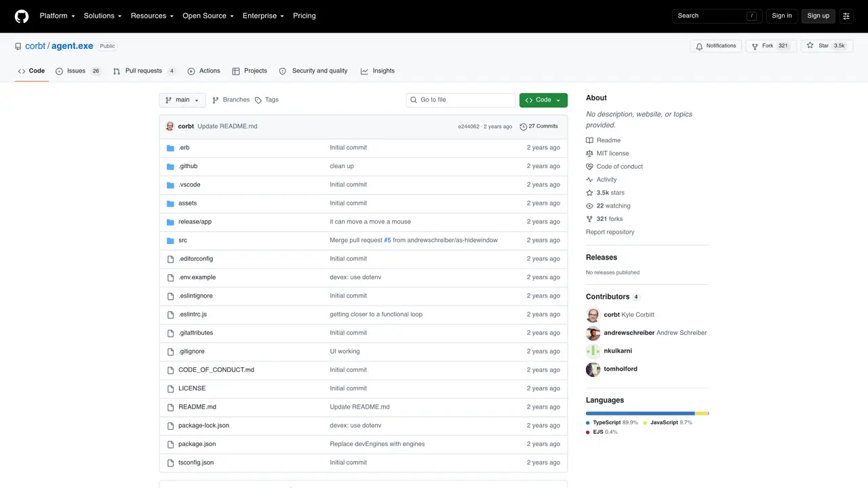Click the src folder icon
The image size is (868, 488).
pyautogui.click(x=171, y=241)
